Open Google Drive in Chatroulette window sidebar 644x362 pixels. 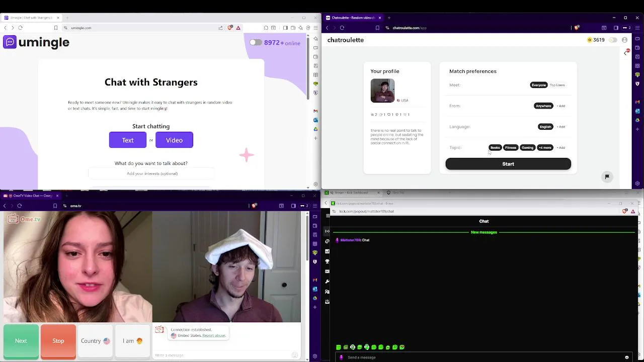point(637,120)
